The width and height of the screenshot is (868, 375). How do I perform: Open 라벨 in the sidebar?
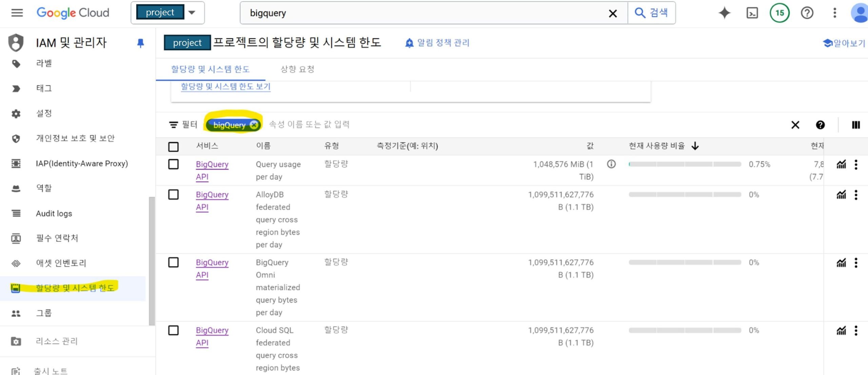(x=44, y=63)
